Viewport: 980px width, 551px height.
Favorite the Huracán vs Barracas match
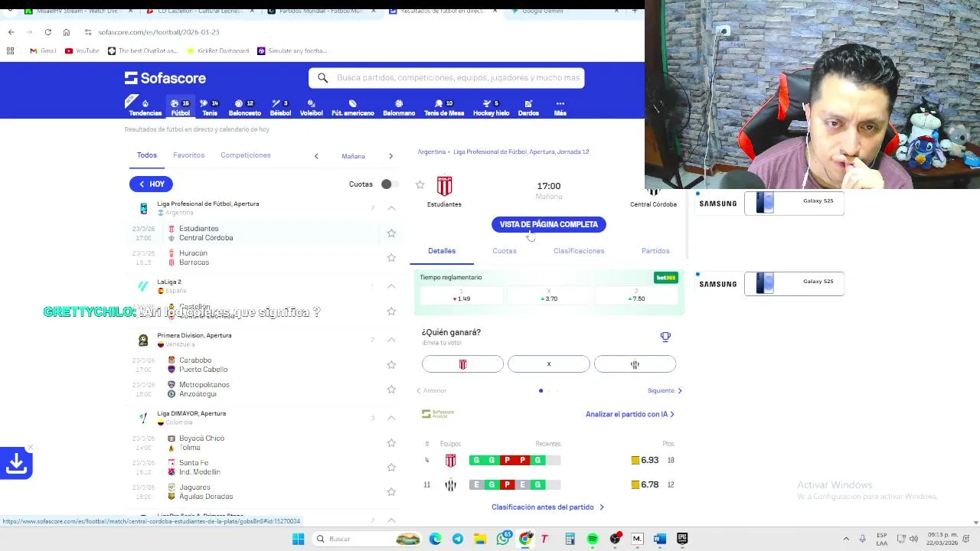point(391,258)
